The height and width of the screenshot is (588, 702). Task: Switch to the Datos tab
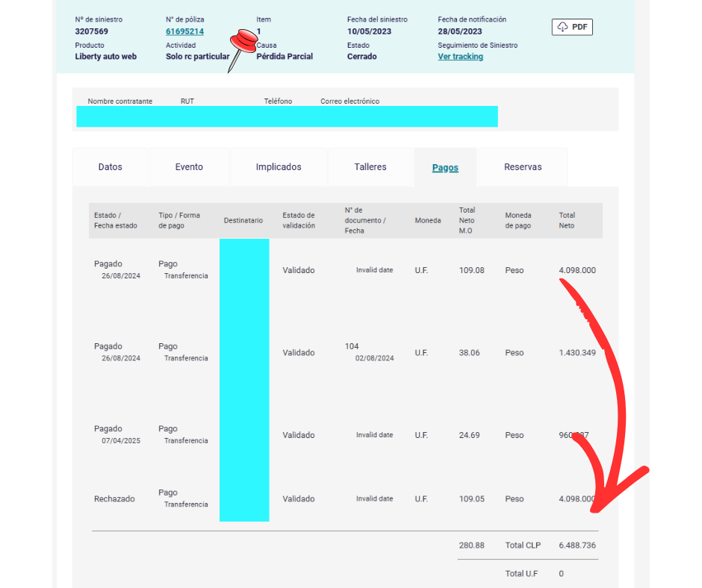click(111, 167)
